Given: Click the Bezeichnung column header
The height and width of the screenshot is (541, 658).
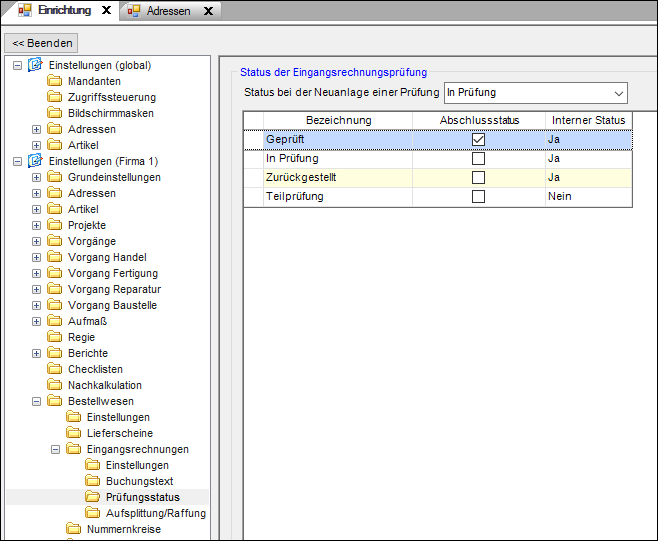Looking at the screenshot, I should pyautogui.click(x=338, y=120).
